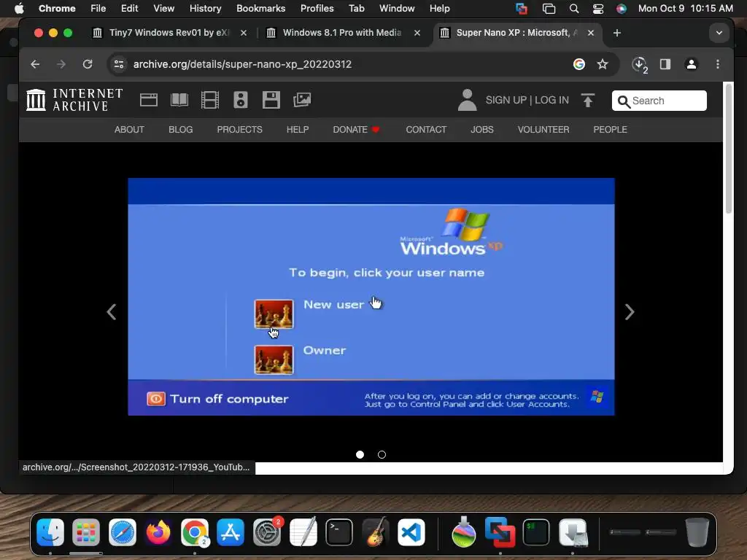Screen dimensions: 747x560
Task: Click LOG IN link
Action: click(x=551, y=100)
